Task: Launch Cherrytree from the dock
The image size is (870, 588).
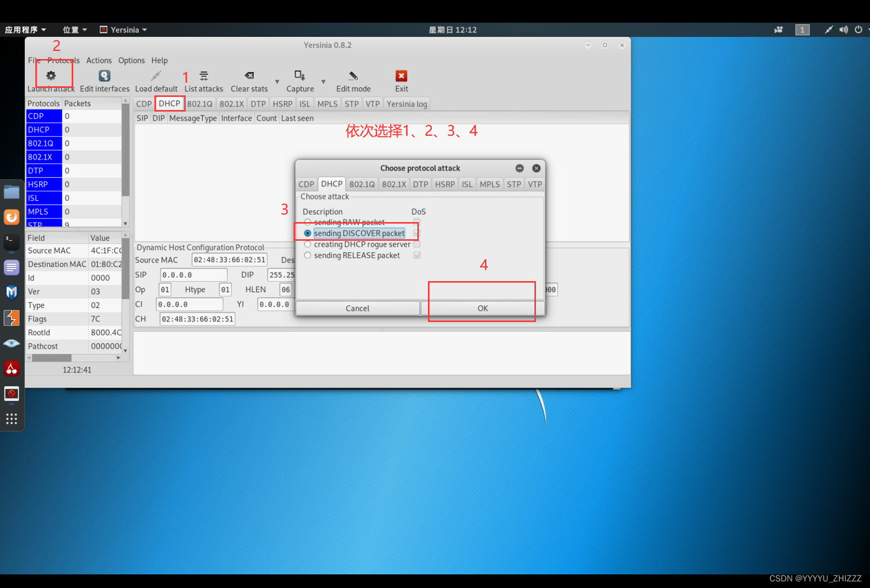Action: 12,368
